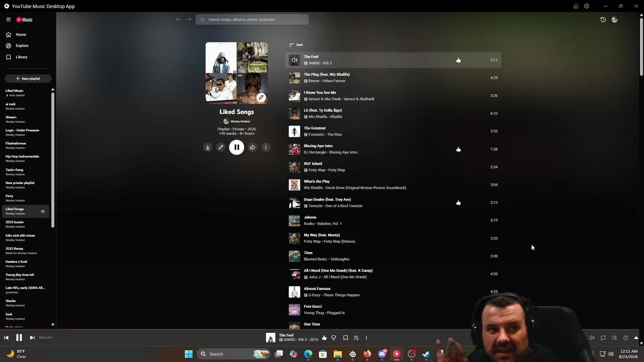Open the hamburger guide menu

pyautogui.click(x=9, y=20)
